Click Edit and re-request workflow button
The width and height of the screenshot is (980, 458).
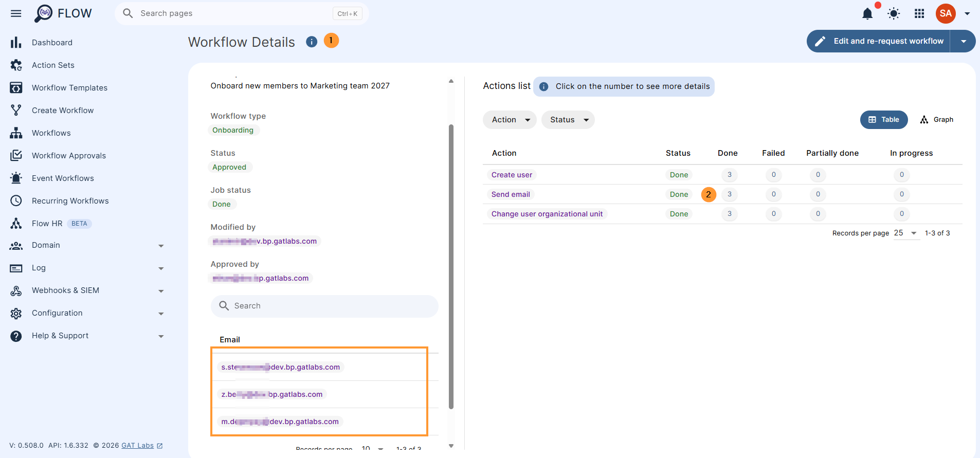[878, 41]
